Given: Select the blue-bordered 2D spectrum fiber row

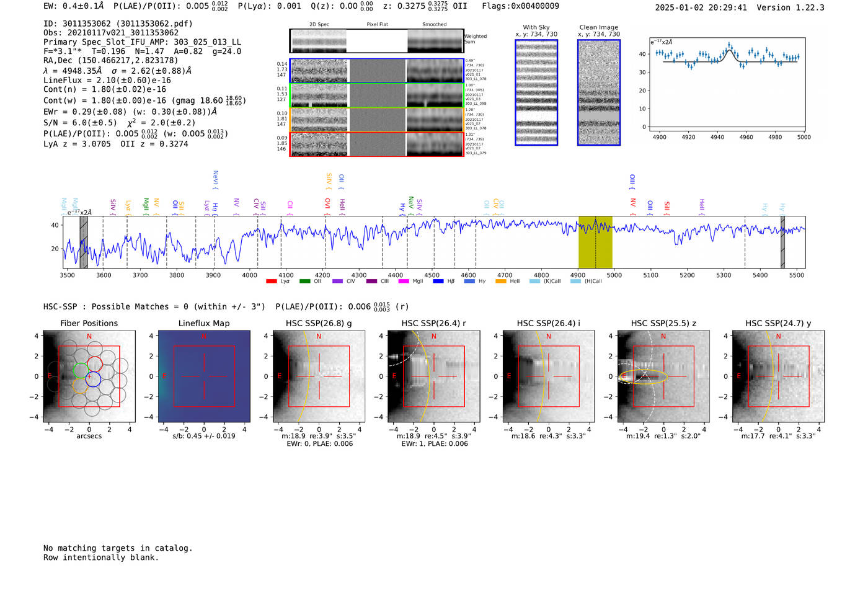Looking at the screenshot, I should [x=376, y=71].
